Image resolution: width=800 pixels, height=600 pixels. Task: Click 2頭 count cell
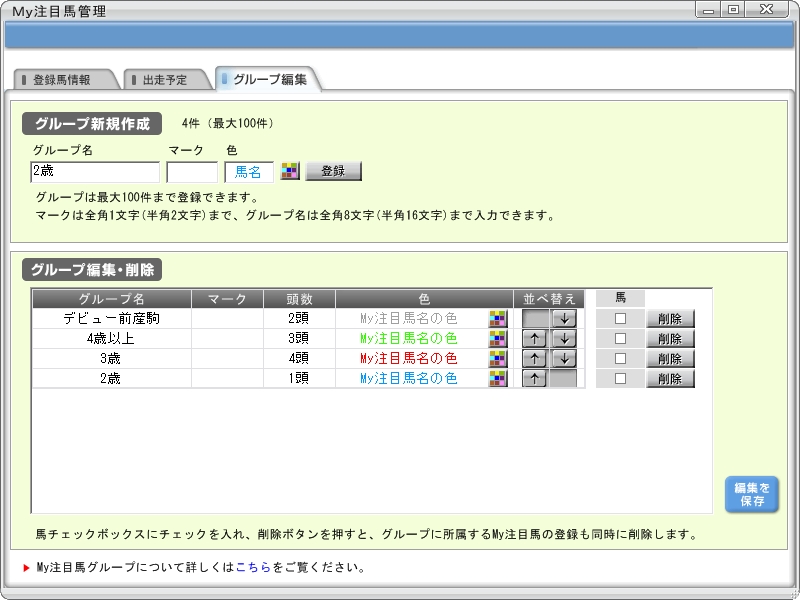(299, 318)
